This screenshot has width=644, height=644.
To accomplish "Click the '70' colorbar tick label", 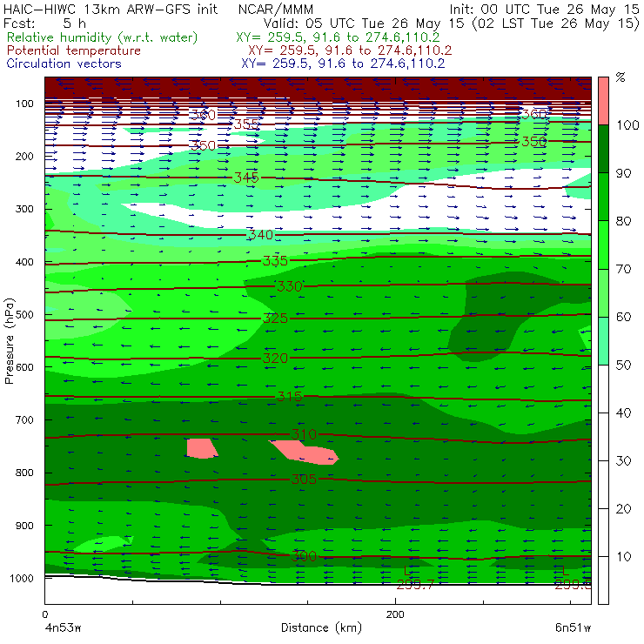I will click(x=623, y=269).
